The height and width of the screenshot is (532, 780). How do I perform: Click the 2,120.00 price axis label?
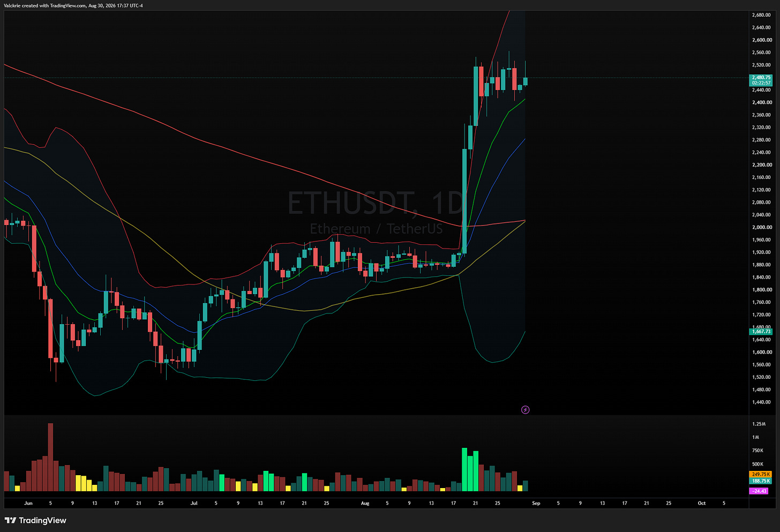click(761, 190)
